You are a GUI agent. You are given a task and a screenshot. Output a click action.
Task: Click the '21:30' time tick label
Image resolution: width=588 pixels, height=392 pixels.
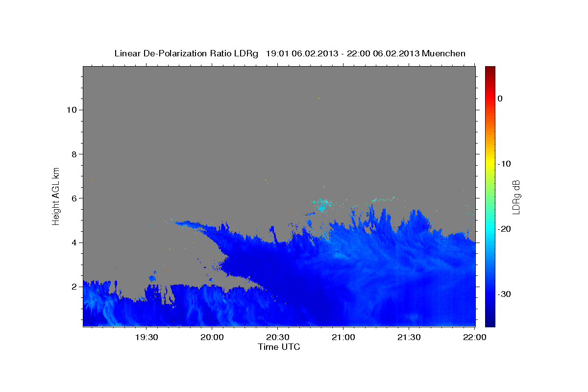(409, 337)
